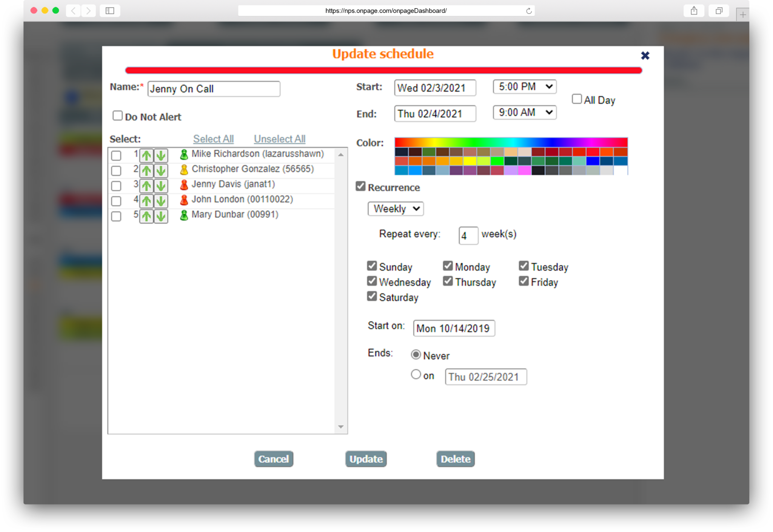Open the Start time 5:00 PM dropdown
This screenshot has height=532, width=773.
pyautogui.click(x=524, y=86)
